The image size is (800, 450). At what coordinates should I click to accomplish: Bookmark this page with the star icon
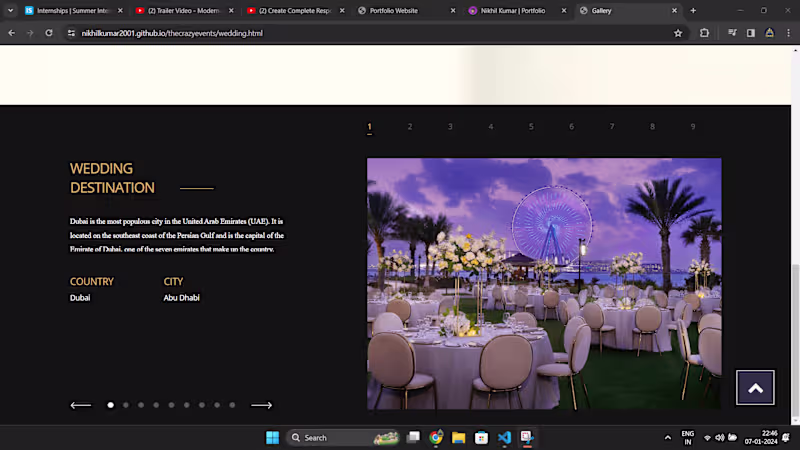pos(678,33)
